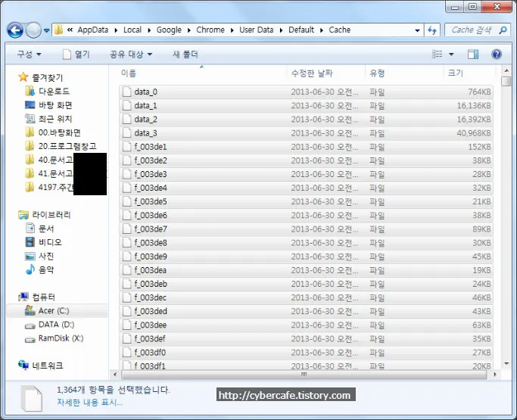The width and height of the screenshot is (517, 420).
Task: Select the data_1 file
Action: 306,105
